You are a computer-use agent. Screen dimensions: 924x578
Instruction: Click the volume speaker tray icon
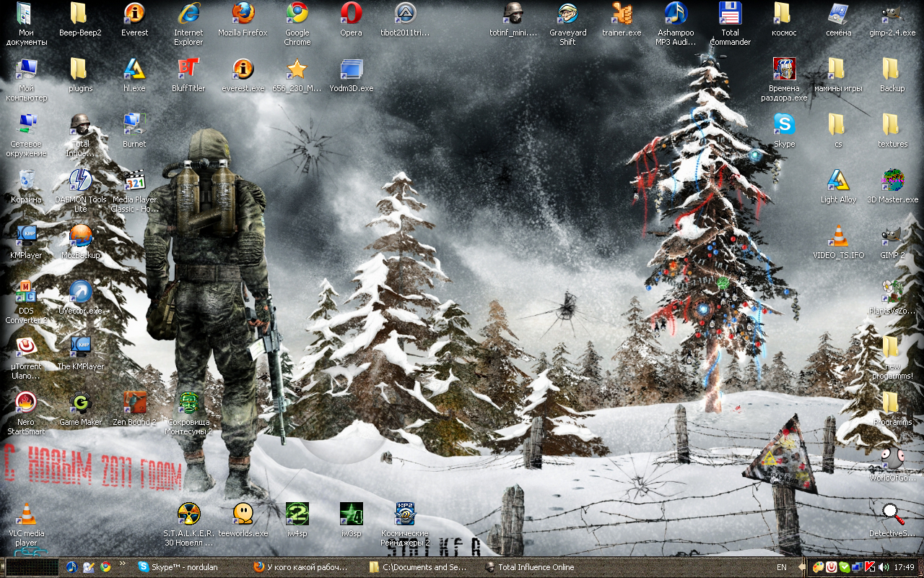click(x=884, y=567)
